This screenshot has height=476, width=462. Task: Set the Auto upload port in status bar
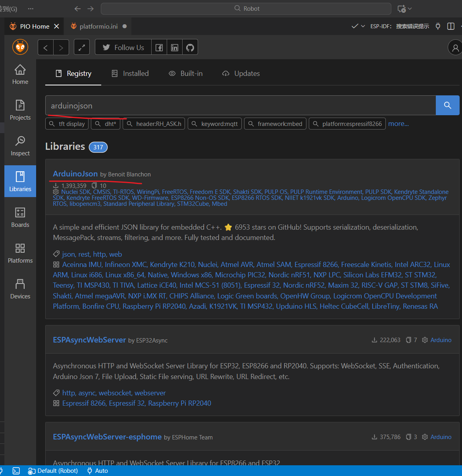point(98,471)
